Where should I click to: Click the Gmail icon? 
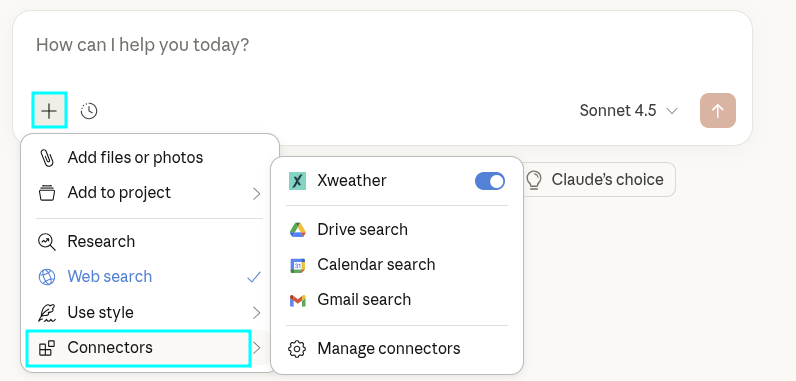[x=297, y=300]
